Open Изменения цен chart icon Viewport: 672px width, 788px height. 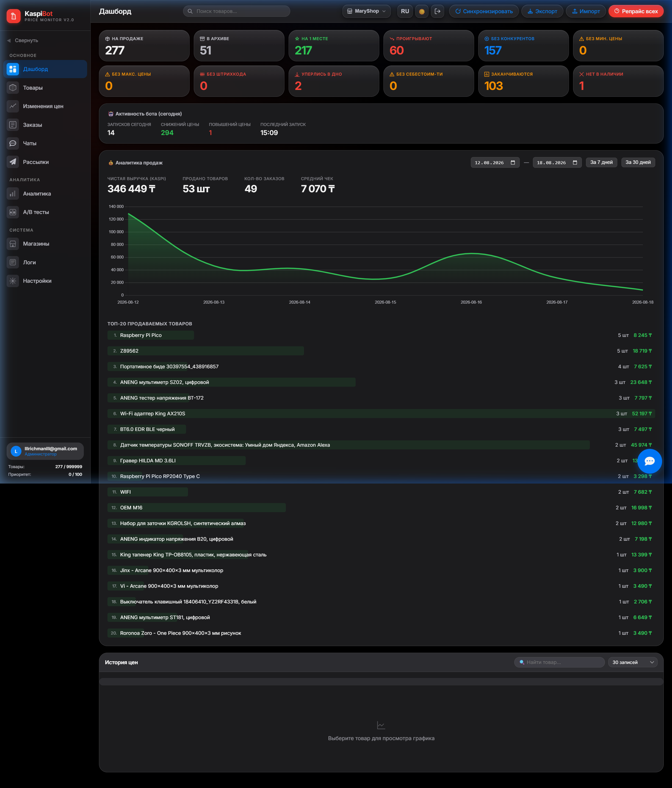[x=13, y=106]
